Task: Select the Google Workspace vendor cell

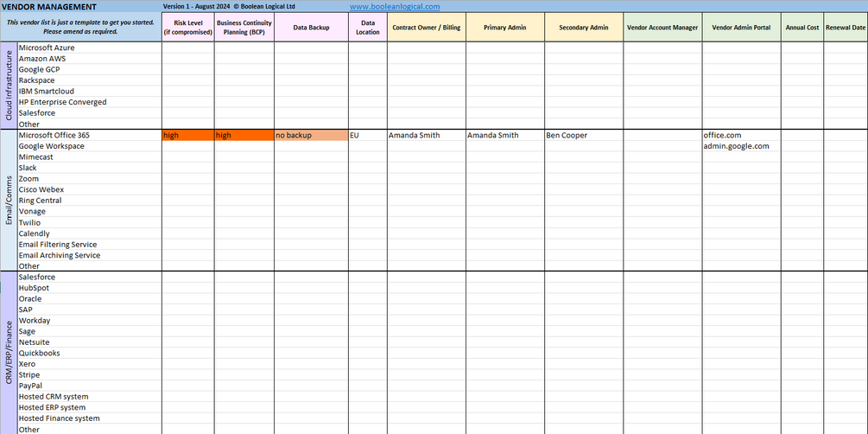Action: 90,146
